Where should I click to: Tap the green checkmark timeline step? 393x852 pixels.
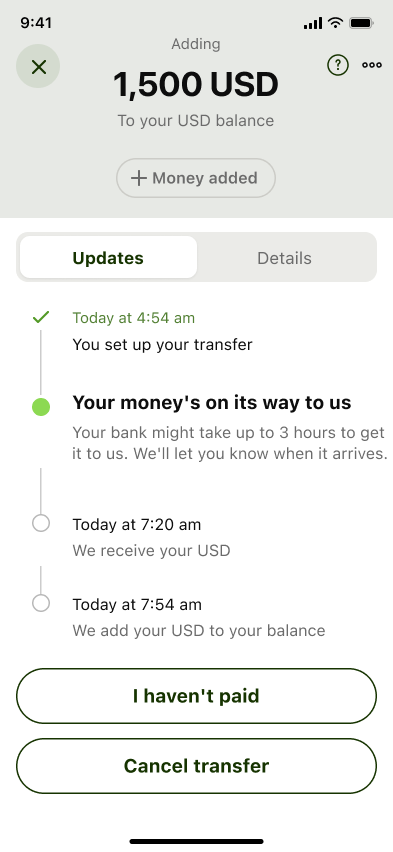(41, 317)
